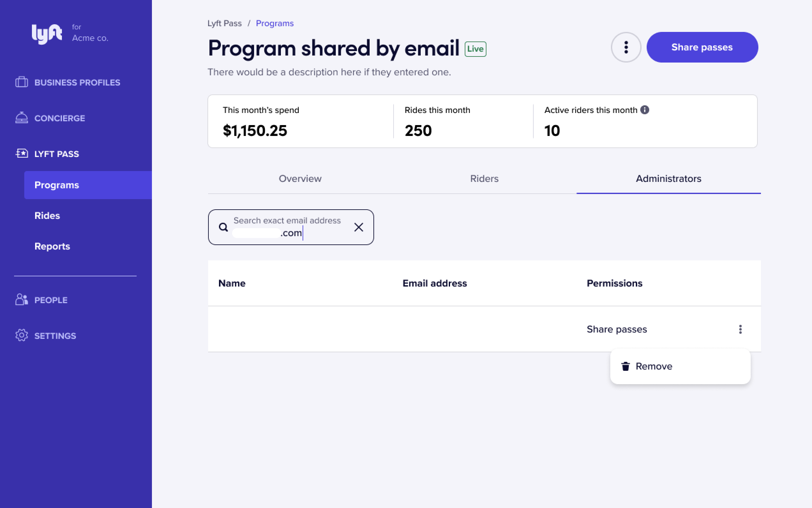Click the Rides this month label

[437, 110]
